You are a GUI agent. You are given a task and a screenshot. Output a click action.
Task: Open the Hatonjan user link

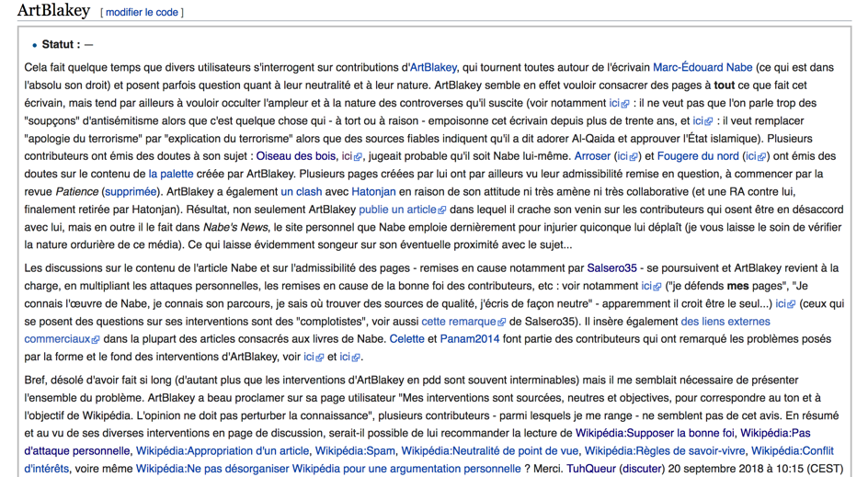click(x=373, y=191)
